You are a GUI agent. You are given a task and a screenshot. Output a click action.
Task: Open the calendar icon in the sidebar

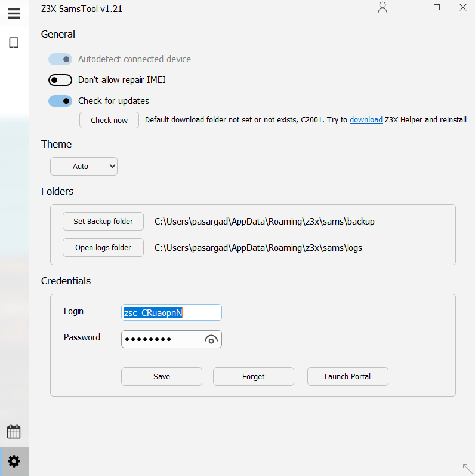pos(14,431)
